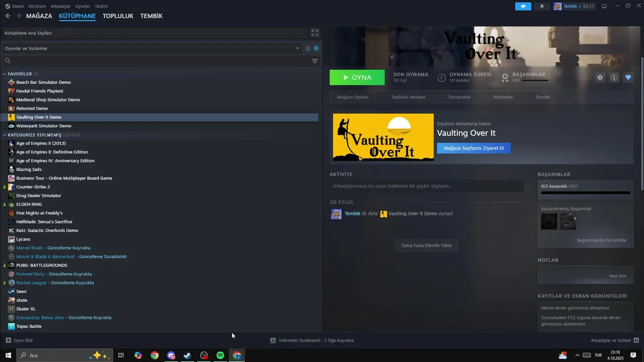The width and height of the screenshot is (644, 362).
Task: Open the Destek tab
Action: click(x=543, y=97)
